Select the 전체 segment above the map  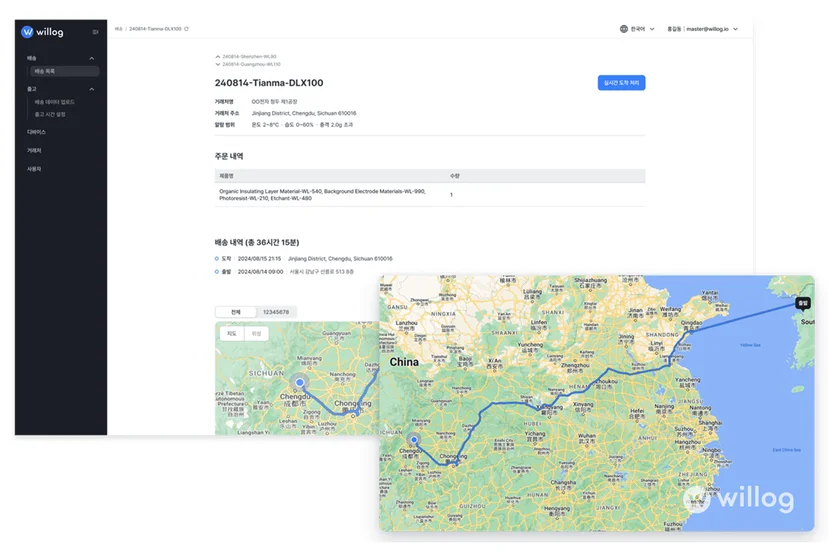tap(236, 312)
